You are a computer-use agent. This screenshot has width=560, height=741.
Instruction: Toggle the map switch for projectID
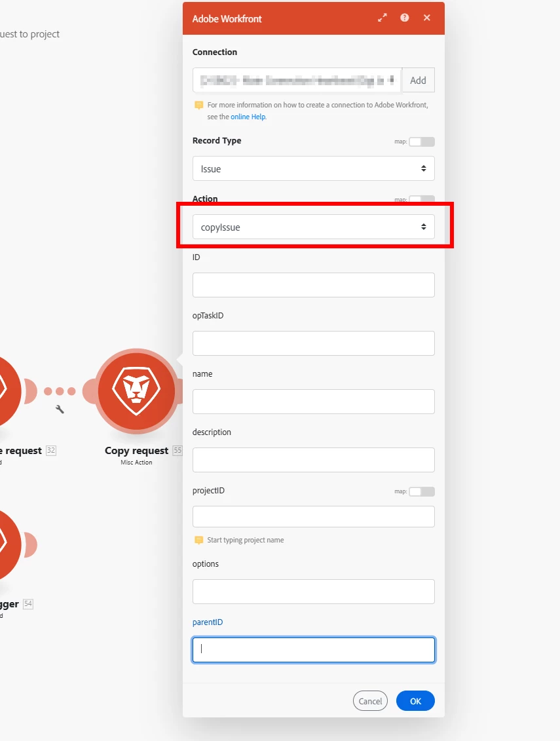tap(422, 491)
